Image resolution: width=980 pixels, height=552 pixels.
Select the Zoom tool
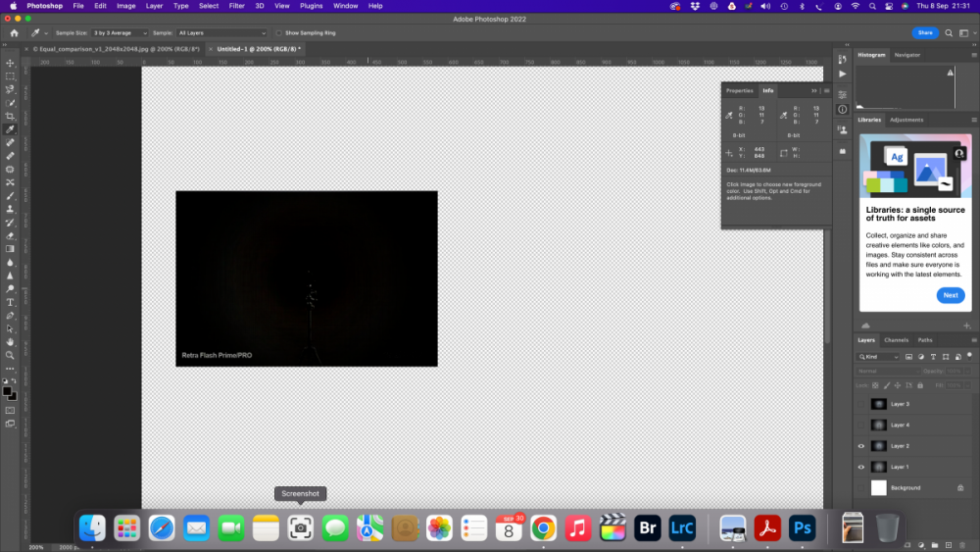click(x=10, y=355)
